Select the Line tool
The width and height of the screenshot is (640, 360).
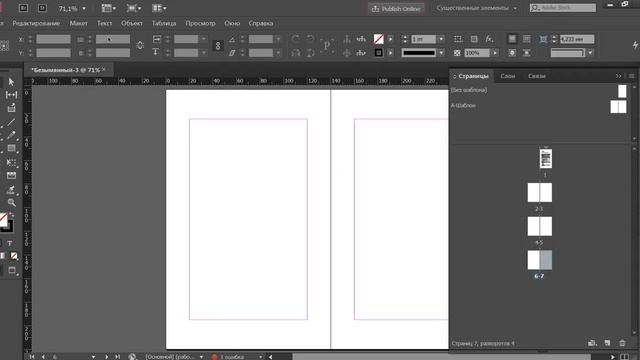click(x=11, y=122)
